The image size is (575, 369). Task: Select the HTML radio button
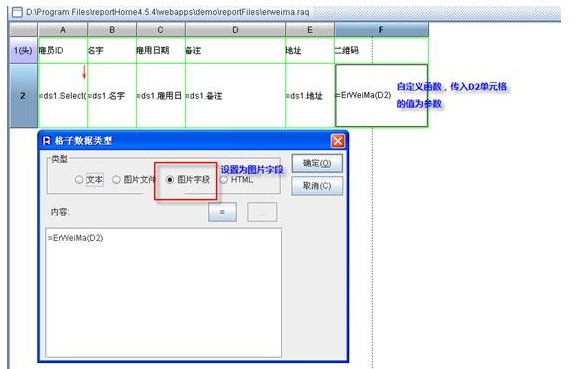point(224,180)
